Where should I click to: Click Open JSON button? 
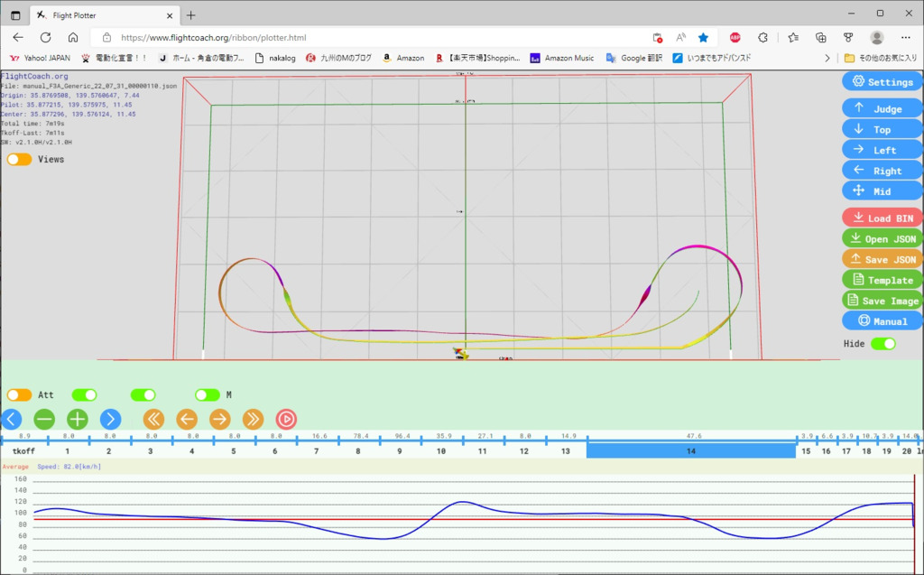882,238
